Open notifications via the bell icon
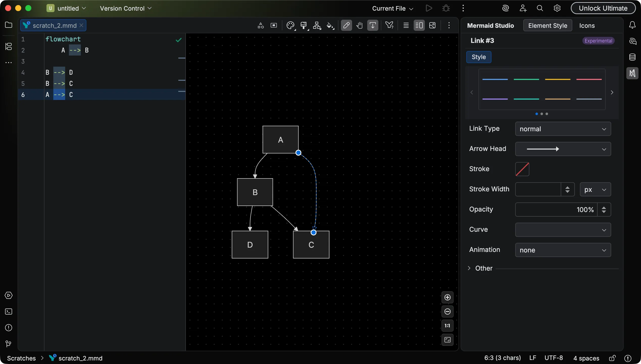 tap(633, 24)
